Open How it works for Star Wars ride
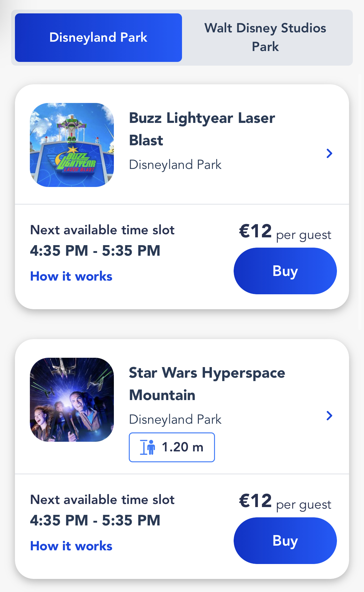The image size is (364, 592). click(71, 546)
